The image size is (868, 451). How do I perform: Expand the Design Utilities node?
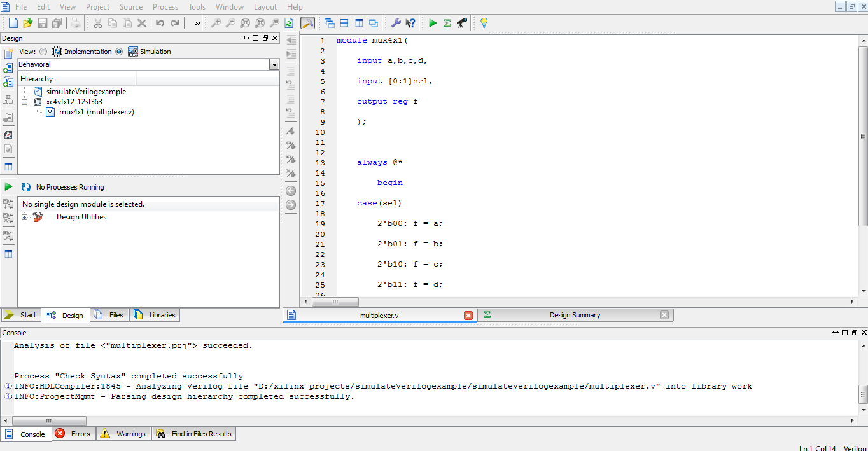(x=24, y=217)
